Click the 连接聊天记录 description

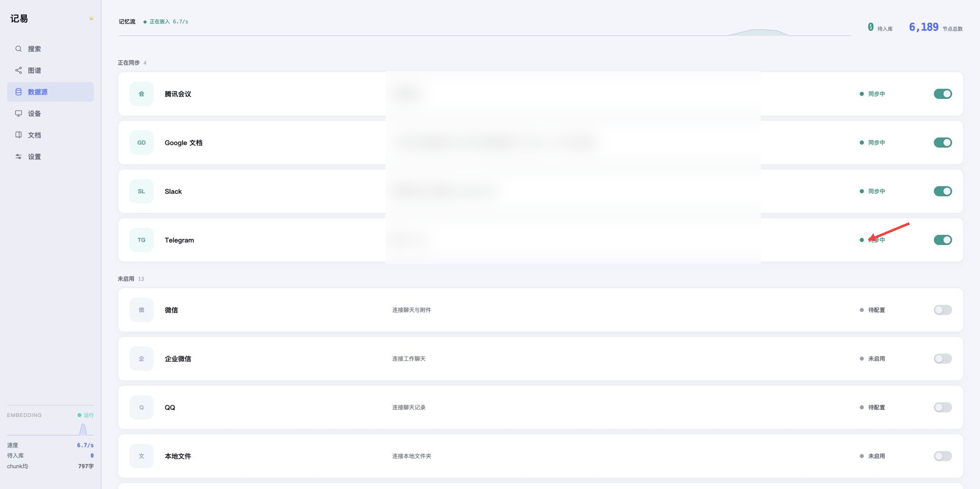409,407
